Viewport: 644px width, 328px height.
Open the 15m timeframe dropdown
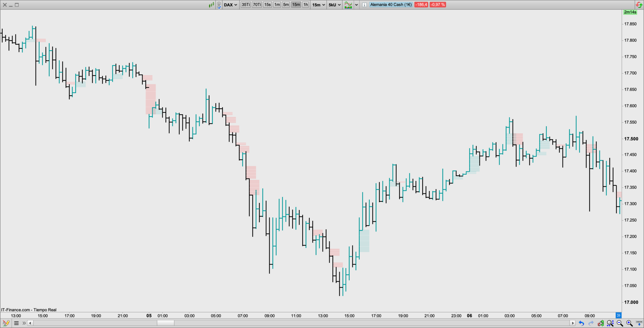point(319,5)
